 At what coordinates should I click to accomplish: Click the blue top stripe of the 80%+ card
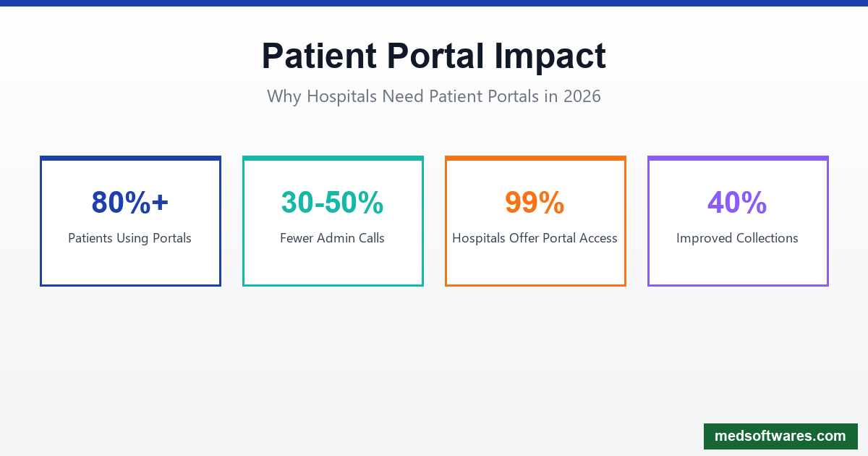pyautogui.click(x=130, y=158)
